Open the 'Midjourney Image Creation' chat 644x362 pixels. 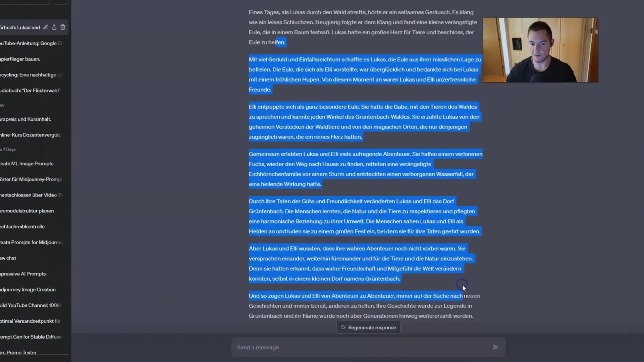tap(28, 290)
